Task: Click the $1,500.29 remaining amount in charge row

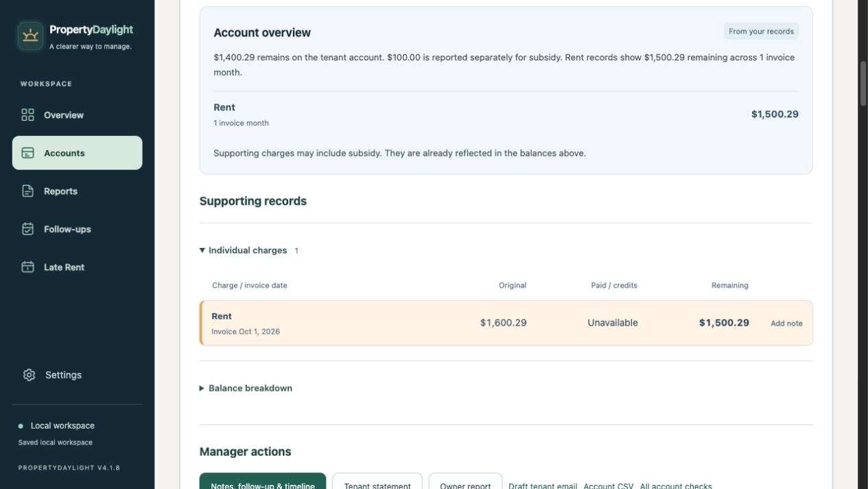Action: pyautogui.click(x=724, y=323)
